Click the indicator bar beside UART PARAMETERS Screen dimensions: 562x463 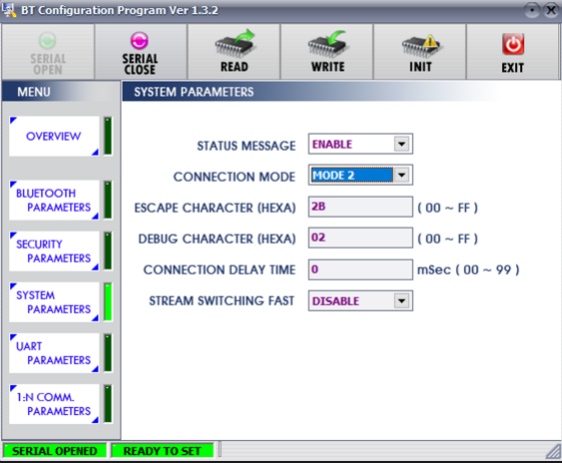pyautogui.click(x=108, y=353)
